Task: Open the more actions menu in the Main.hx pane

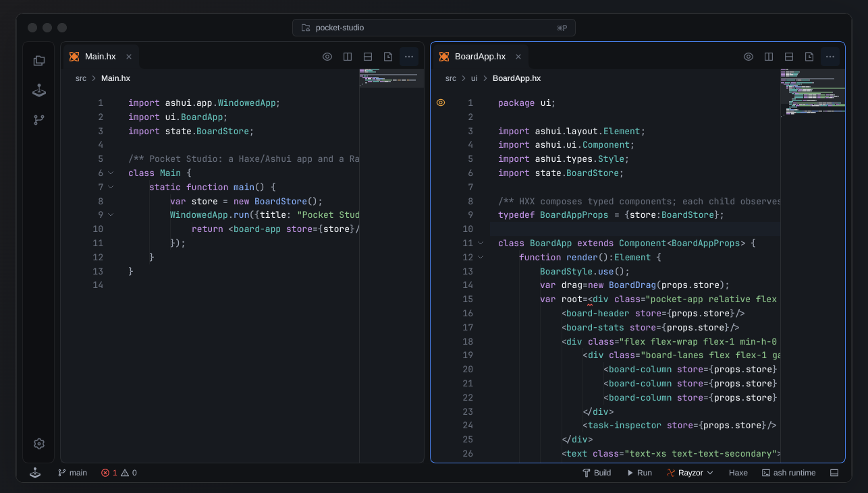Action: point(409,57)
